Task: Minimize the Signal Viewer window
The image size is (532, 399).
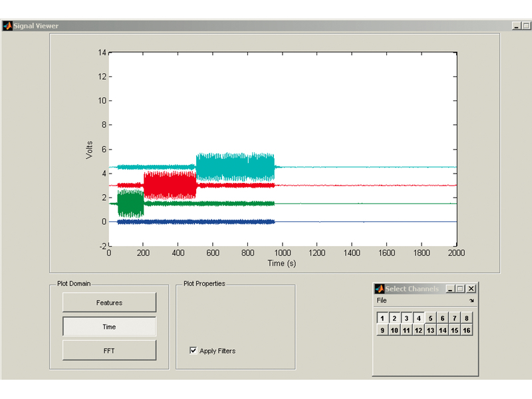Action: pyautogui.click(x=517, y=26)
